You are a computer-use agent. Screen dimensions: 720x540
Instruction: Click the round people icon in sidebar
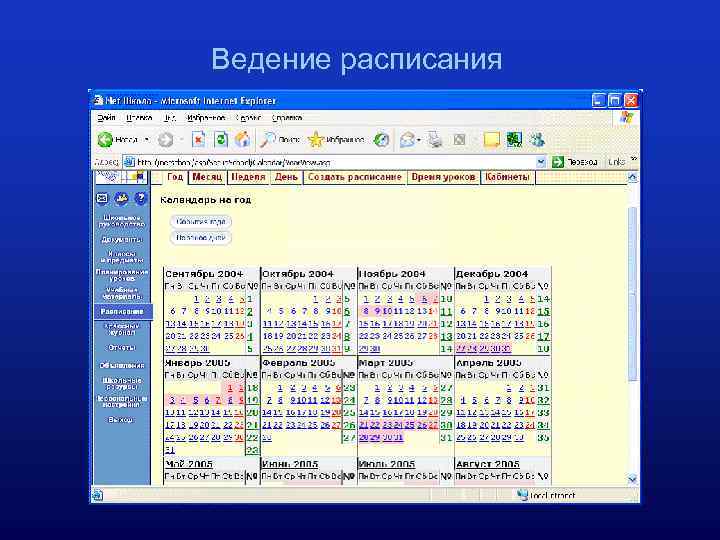[x=121, y=198]
